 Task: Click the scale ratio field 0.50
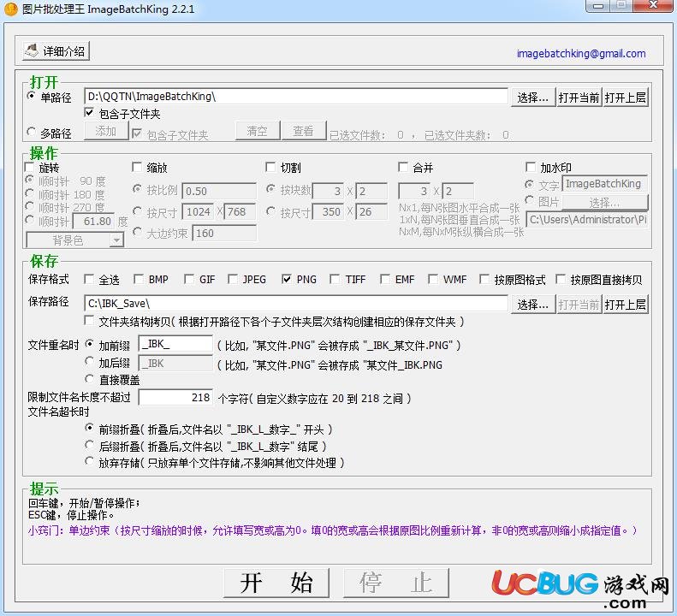click(219, 191)
